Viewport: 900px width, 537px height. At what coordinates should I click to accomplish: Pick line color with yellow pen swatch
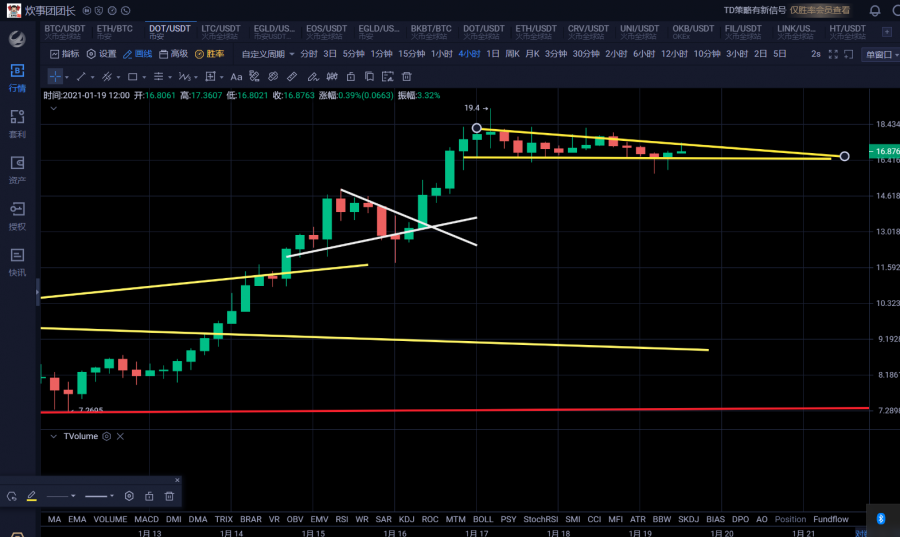pyautogui.click(x=32, y=496)
